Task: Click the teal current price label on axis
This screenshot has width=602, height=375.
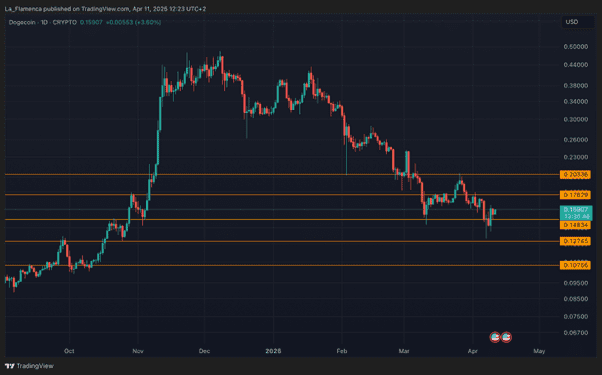Action: click(576, 213)
